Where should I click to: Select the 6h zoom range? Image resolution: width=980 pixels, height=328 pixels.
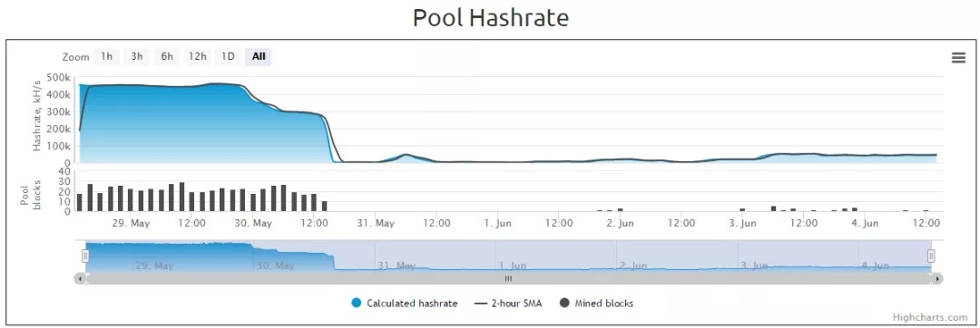[x=167, y=57]
